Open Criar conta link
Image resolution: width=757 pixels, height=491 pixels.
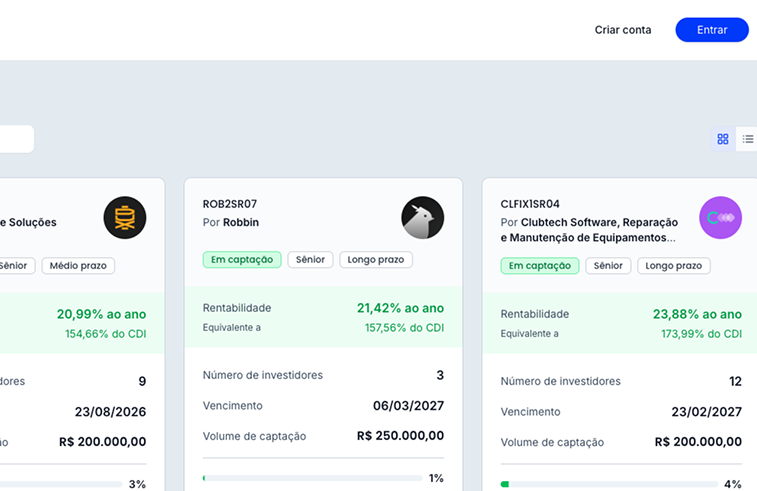point(623,30)
